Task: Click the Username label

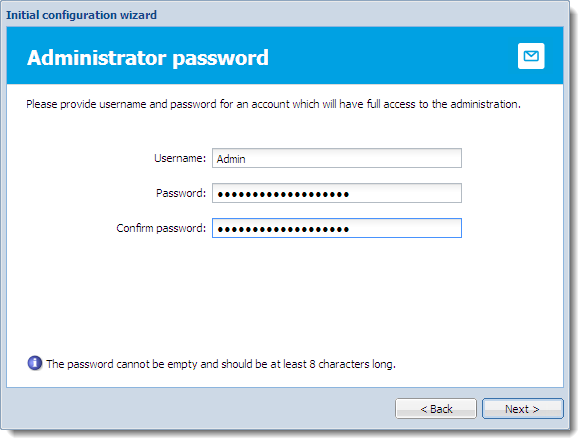Action: 180,158
